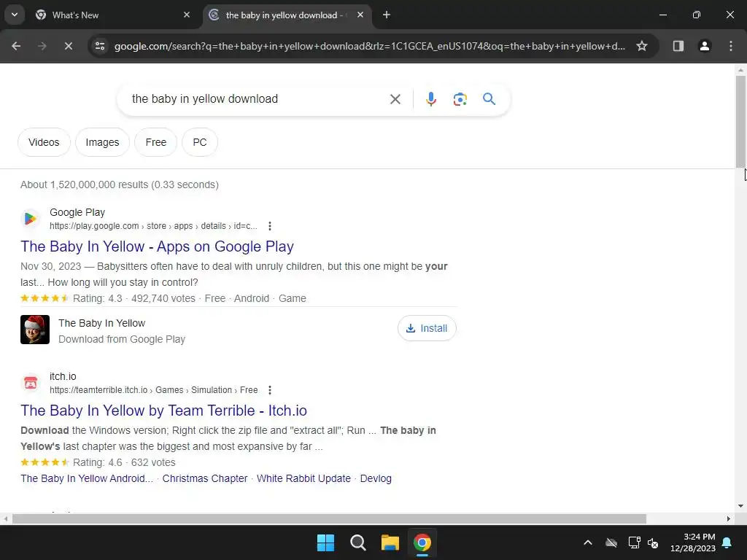The width and height of the screenshot is (747, 560).
Task: Open the play.google.com breadcrumb URL
Action: tap(153, 226)
